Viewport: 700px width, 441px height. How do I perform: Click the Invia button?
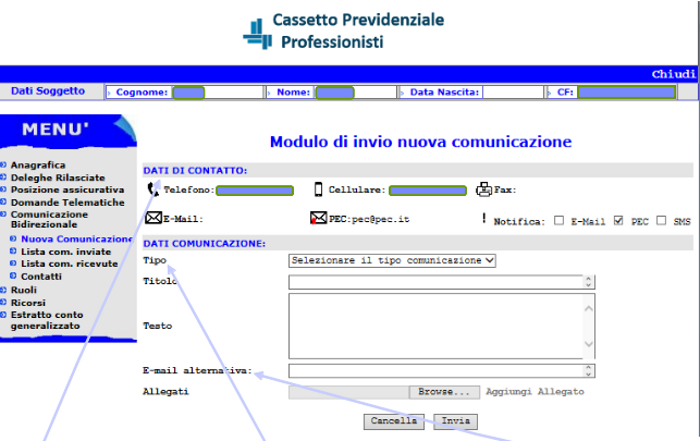pos(455,421)
